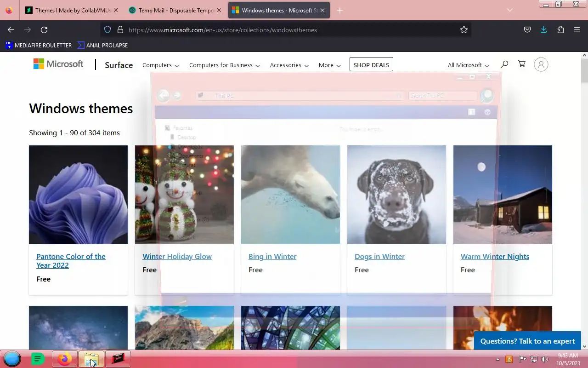Open Bing in Winter theme link
Image resolution: width=588 pixels, height=368 pixels.
272,257
